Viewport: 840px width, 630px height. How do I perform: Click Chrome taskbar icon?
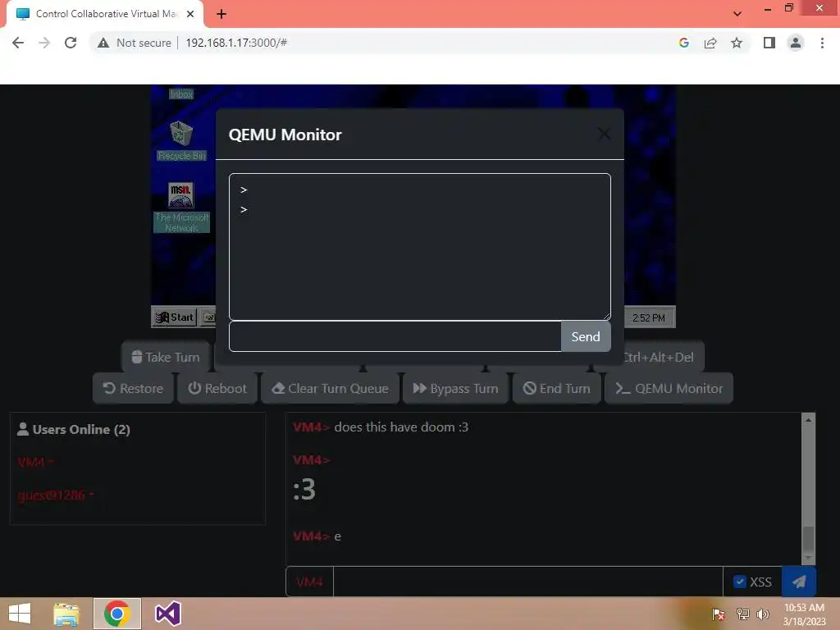coord(117,614)
